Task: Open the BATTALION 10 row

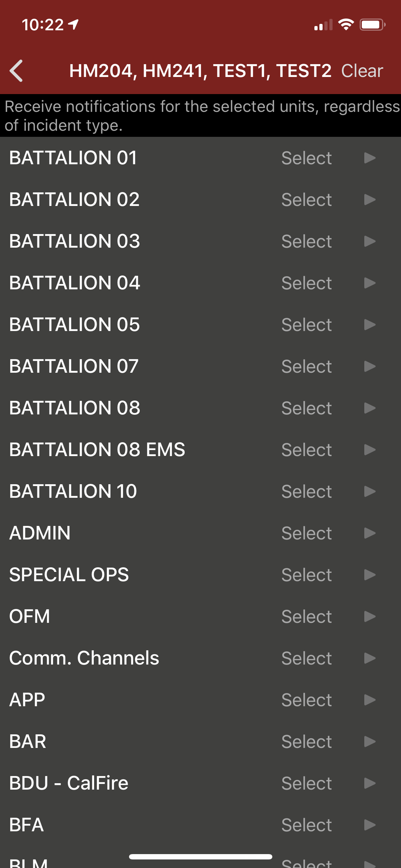Action: pos(73,491)
